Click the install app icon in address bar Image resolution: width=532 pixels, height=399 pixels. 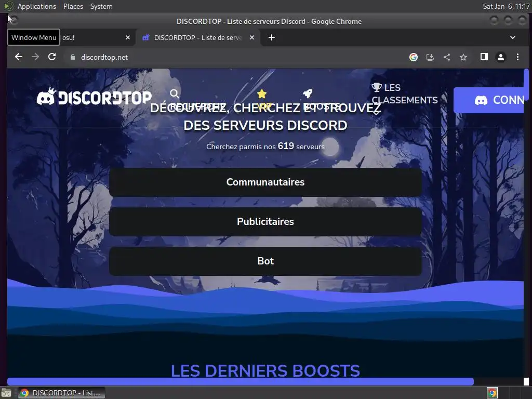[430, 57]
